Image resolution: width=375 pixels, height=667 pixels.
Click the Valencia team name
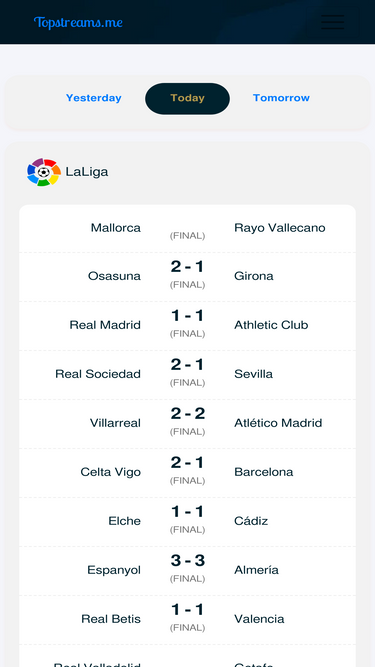click(259, 619)
